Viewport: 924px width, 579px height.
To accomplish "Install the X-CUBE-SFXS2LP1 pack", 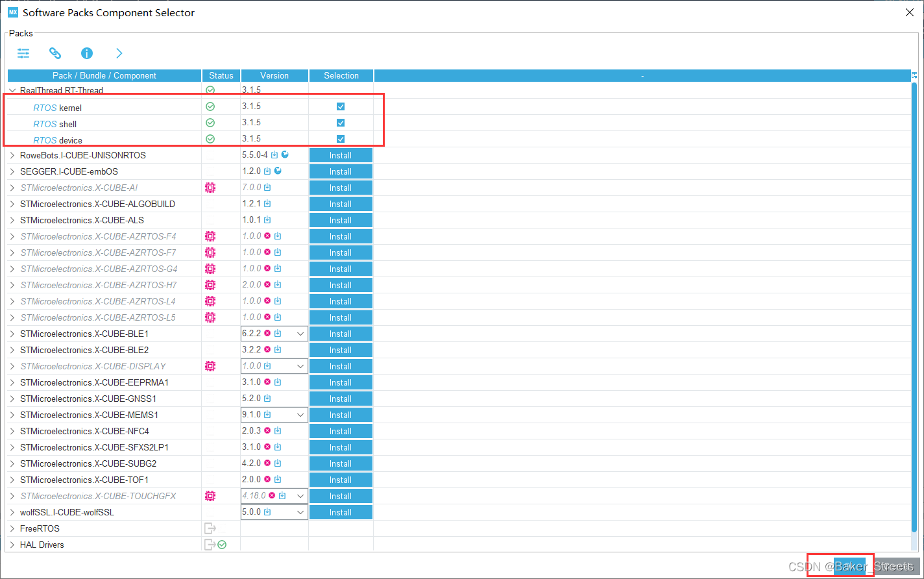I will coord(341,447).
